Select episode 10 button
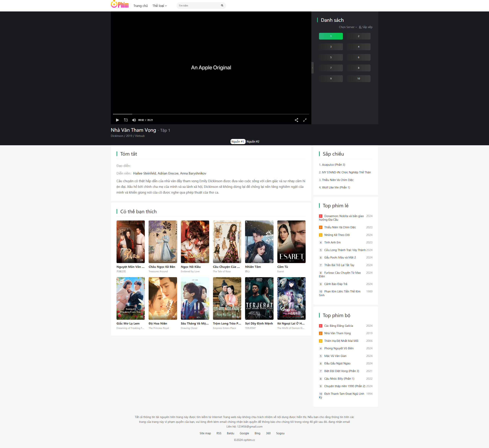This screenshot has width=489, height=448. pyautogui.click(x=358, y=78)
